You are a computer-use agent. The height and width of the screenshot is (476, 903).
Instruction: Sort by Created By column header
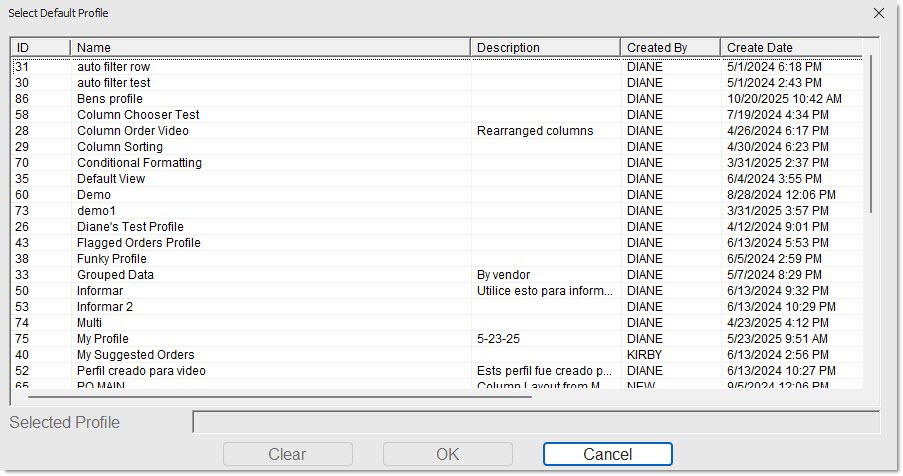click(x=669, y=47)
